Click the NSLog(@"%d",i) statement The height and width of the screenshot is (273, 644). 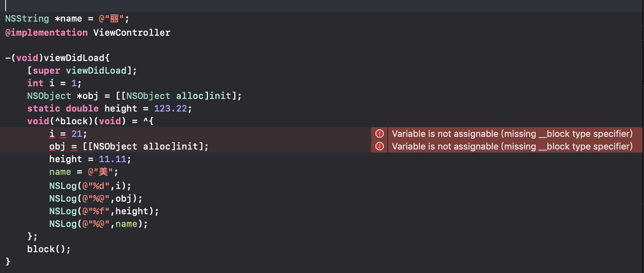[x=90, y=186]
